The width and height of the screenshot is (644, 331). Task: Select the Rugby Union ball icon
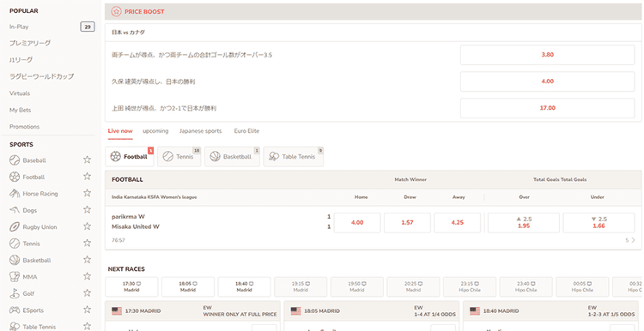click(x=15, y=227)
